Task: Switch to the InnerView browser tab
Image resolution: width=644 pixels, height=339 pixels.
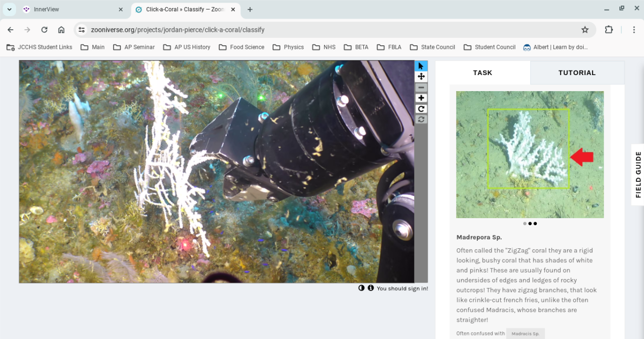Action: [73, 10]
